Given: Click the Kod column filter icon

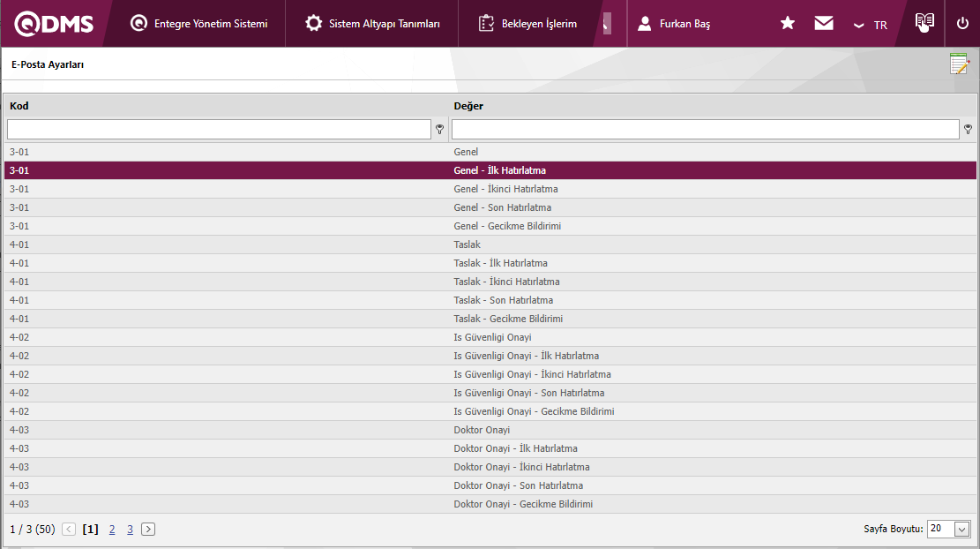Looking at the screenshot, I should pyautogui.click(x=439, y=130).
